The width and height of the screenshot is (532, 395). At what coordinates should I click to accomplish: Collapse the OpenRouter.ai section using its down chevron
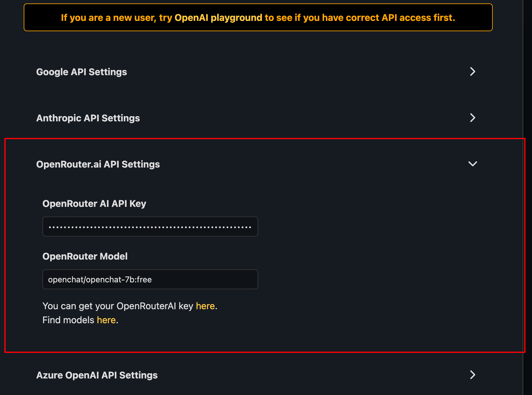coord(472,164)
